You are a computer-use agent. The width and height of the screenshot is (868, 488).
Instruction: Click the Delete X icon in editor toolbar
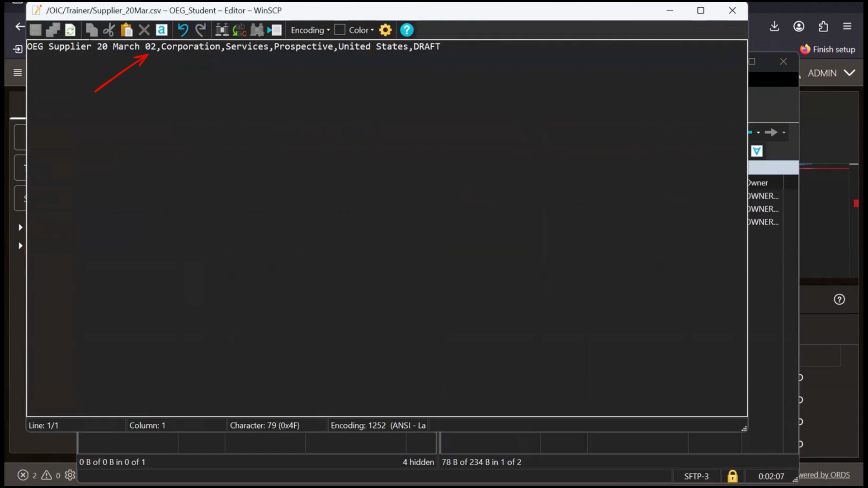tap(144, 30)
